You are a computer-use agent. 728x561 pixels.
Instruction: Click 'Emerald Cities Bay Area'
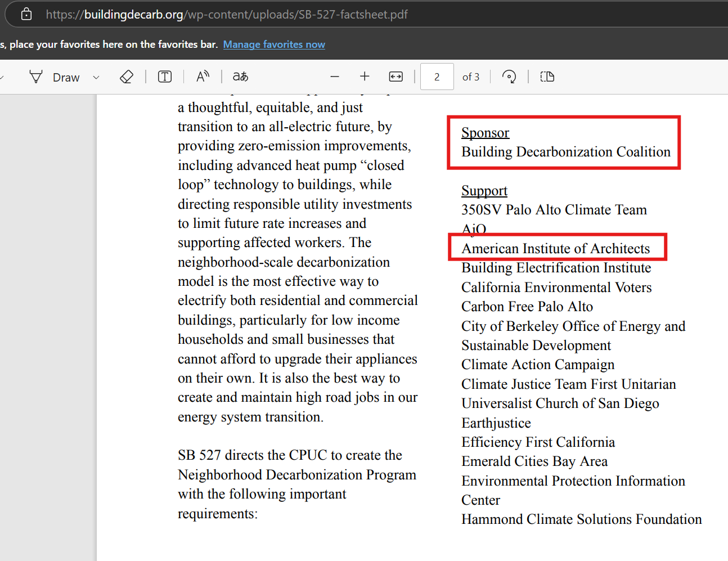[534, 461]
